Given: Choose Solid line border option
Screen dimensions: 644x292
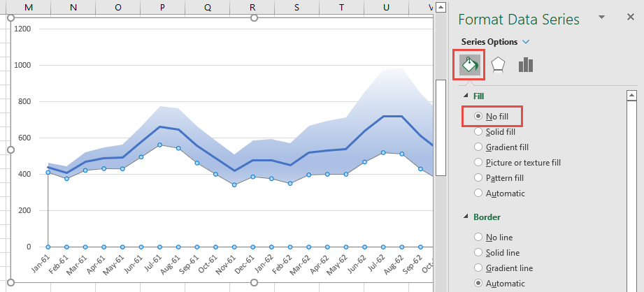Looking at the screenshot, I should pyautogui.click(x=496, y=253).
